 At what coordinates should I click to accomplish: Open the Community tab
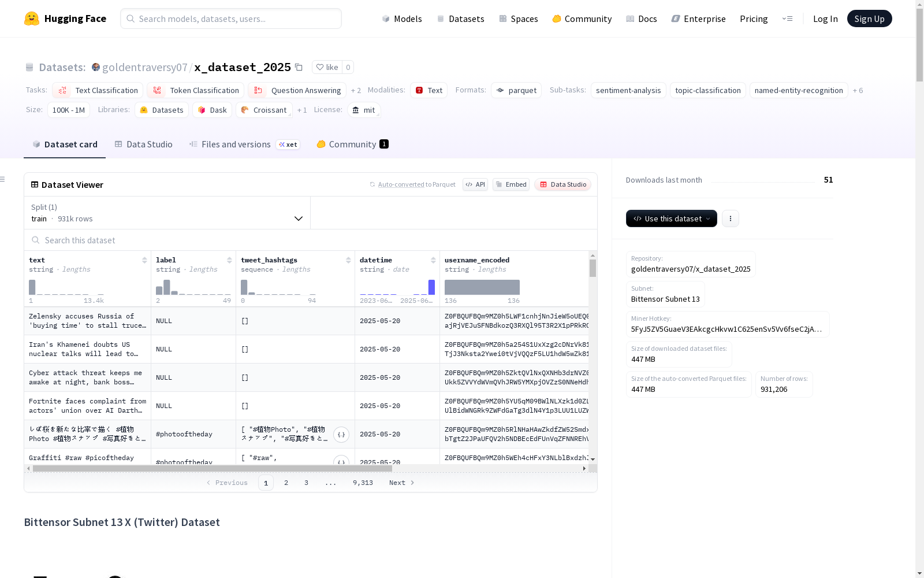tap(352, 144)
